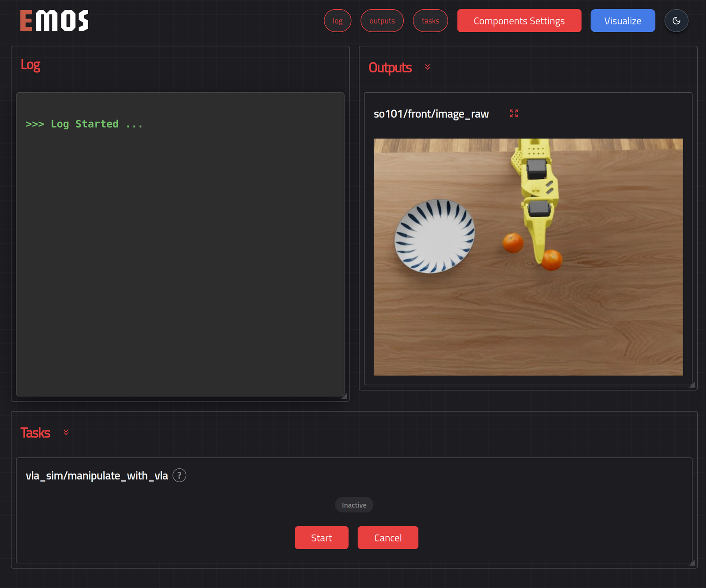Click the EMOS logo
The image size is (706, 588).
click(x=54, y=21)
